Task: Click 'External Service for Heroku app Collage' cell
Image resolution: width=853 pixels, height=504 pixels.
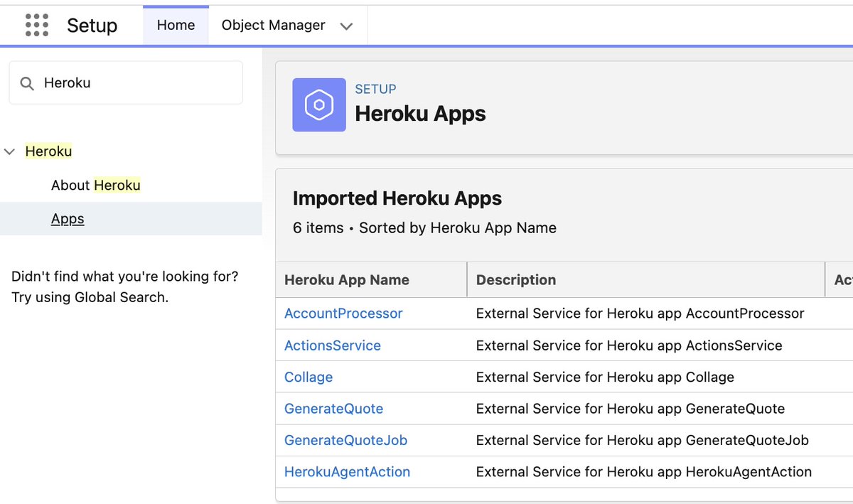Action: (x=605, y=377)
